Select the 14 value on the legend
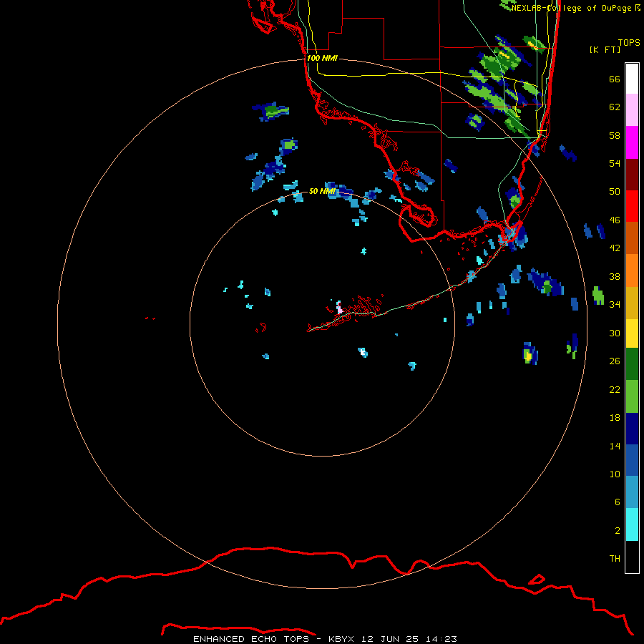 pyautogui.click(x=615, y=446)
